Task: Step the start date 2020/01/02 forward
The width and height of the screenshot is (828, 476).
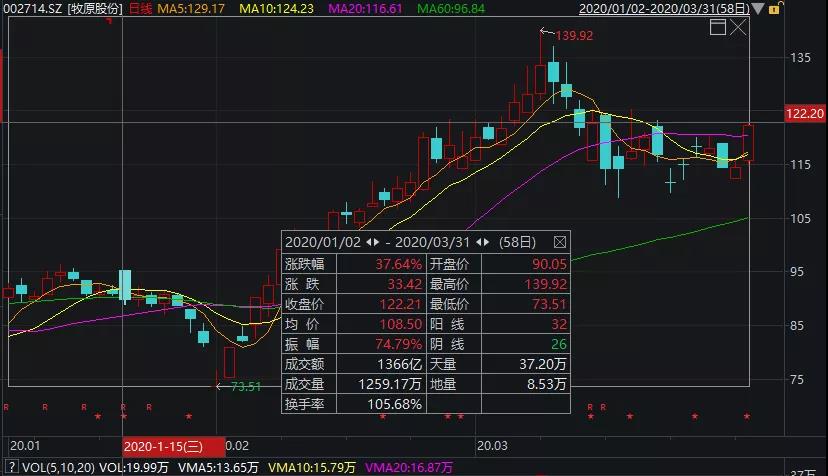Action: click(x=376, y=242)
